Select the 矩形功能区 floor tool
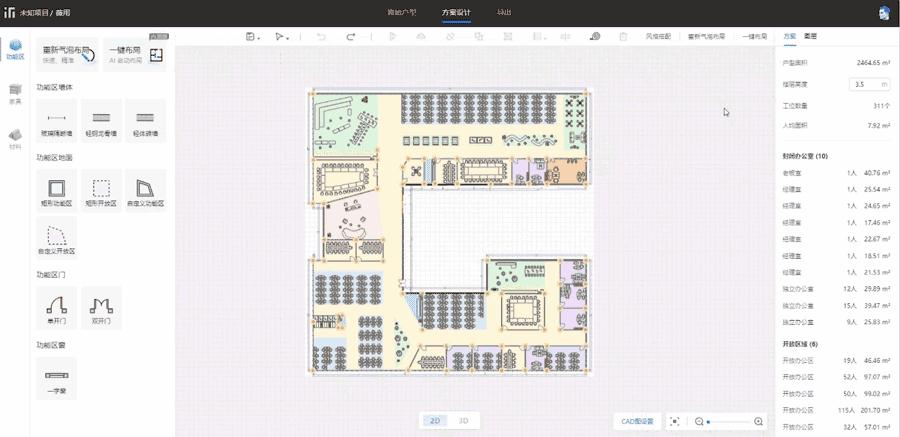Viewport: 900px width, 437px height. click(56, 191)
